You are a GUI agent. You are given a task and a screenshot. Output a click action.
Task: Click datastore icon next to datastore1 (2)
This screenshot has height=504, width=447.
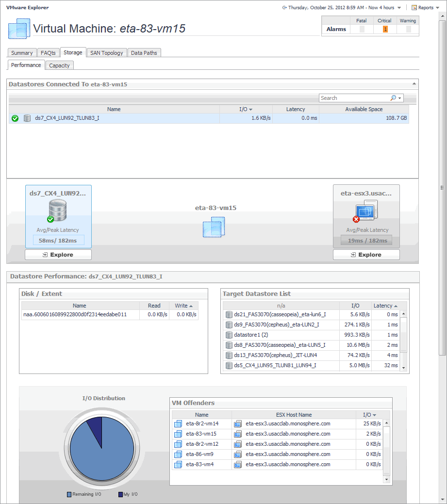click(x=229, y=335)
